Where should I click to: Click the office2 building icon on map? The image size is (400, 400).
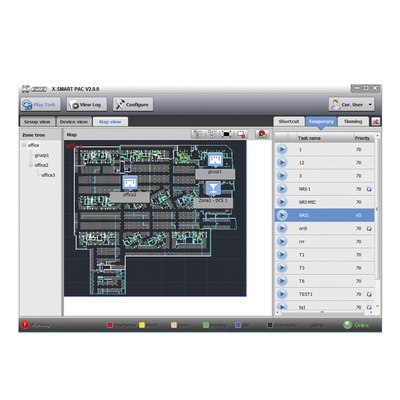point(130,183)
